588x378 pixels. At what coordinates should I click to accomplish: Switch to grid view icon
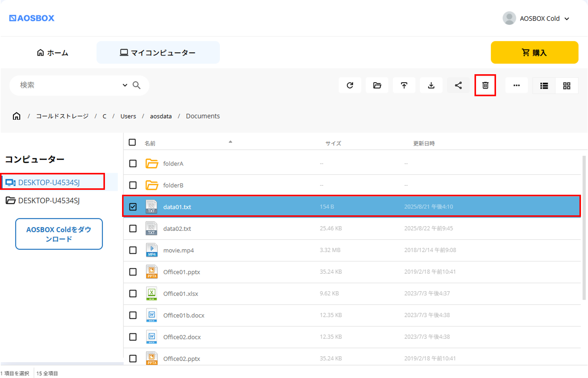point(567,86)
